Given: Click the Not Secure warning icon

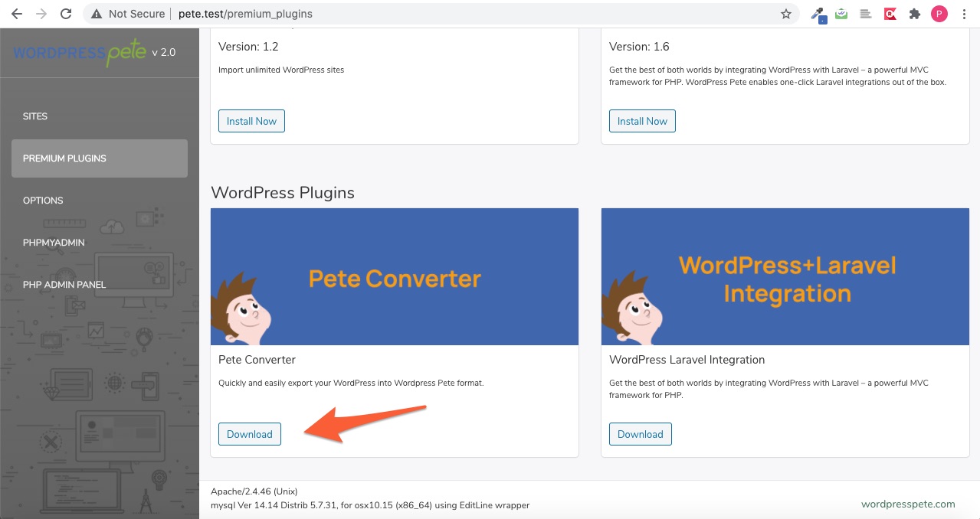Looking at the screenshot, I should click(97, 14).
